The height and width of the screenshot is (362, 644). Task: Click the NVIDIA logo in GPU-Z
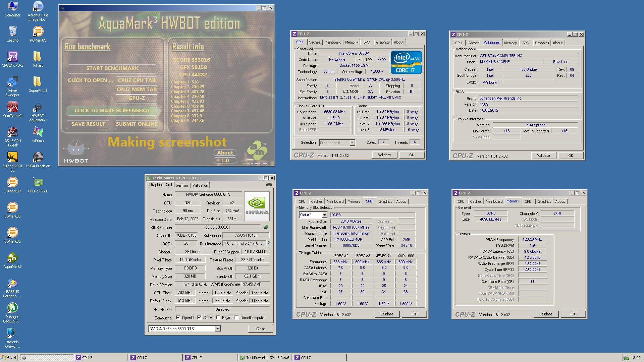[257, 206]
